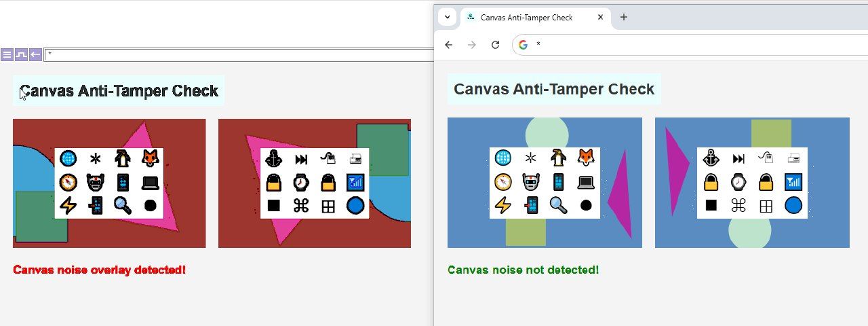Image resolution: width=868 pixels, height=326 pixels.
Task: Click the compass icon in the left window
Action: pos(68,182)
